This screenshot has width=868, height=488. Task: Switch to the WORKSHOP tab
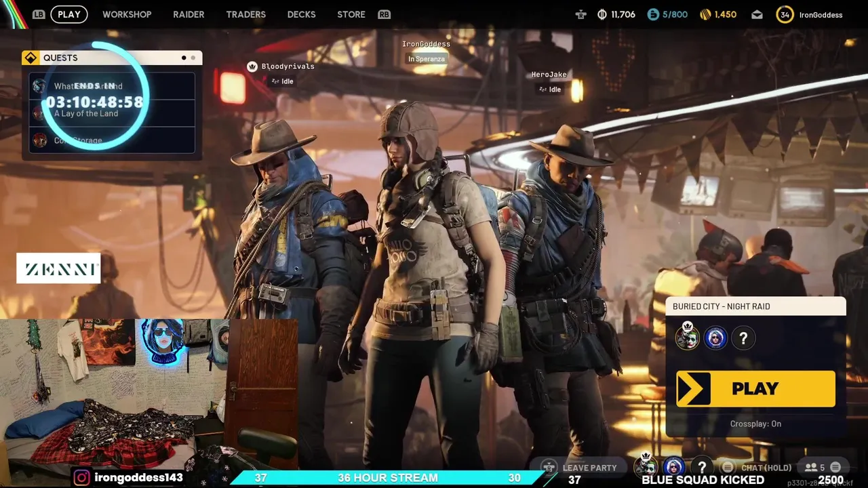pos(127,14)
